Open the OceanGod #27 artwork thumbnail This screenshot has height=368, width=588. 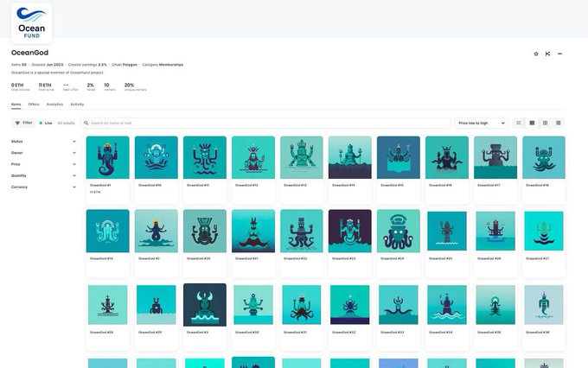point(544,231)
